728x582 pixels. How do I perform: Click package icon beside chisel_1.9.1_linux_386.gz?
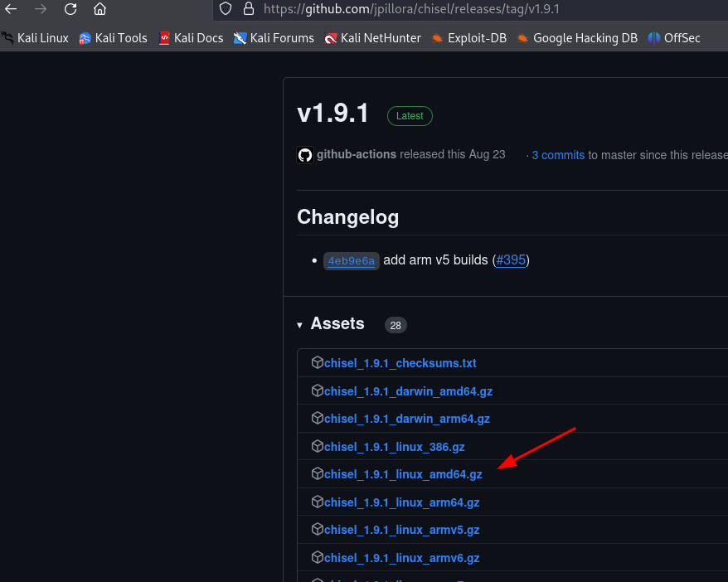317,447
